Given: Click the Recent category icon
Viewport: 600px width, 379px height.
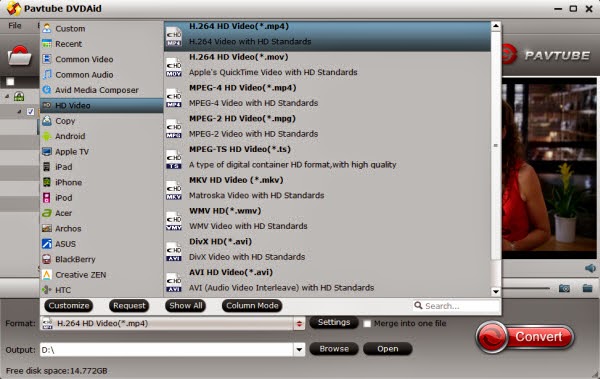Looking at the screenshot, I should [x=47, y=44].
